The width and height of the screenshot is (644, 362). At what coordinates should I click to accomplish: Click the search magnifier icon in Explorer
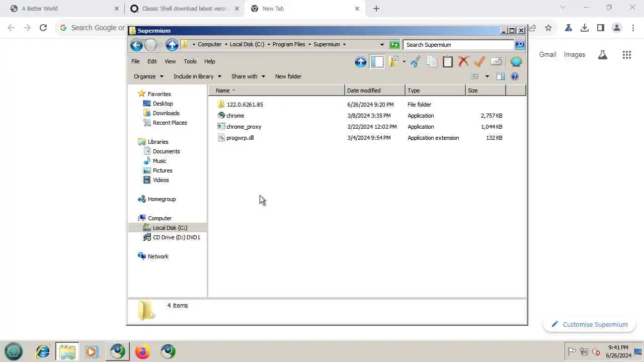[x=520, y=45]
